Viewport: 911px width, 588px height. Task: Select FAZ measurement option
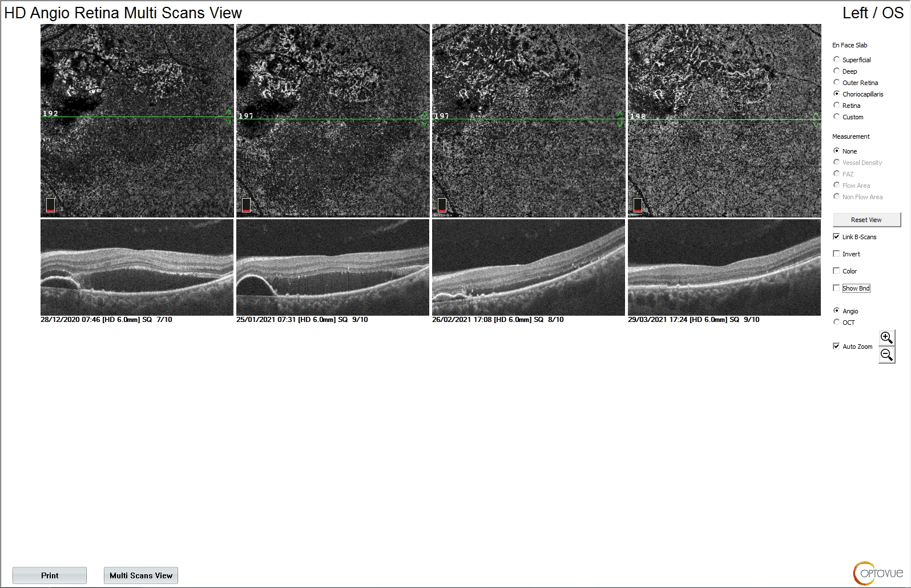tap(837, 174)
